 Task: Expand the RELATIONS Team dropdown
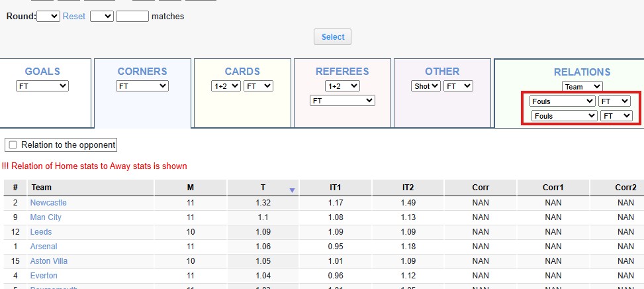click(582, 86)
